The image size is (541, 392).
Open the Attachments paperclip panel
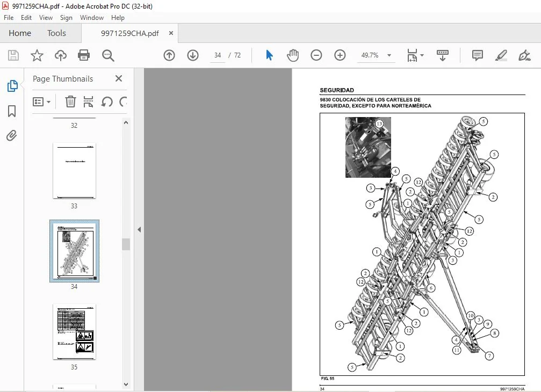click(12, 135)
